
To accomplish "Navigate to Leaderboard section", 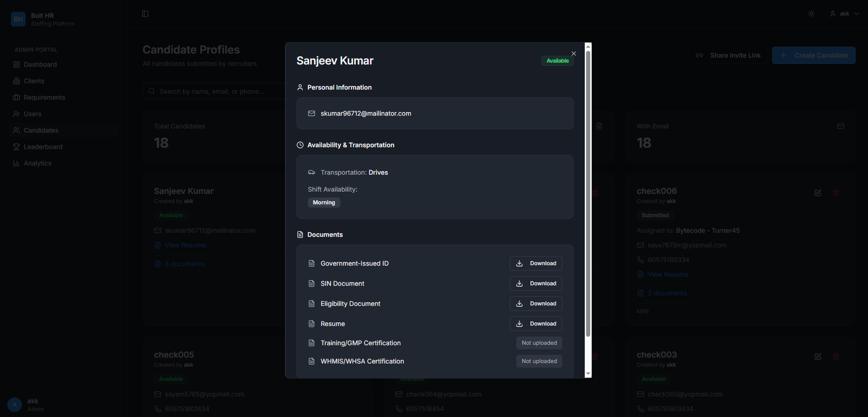I will (x=43, y=147).
